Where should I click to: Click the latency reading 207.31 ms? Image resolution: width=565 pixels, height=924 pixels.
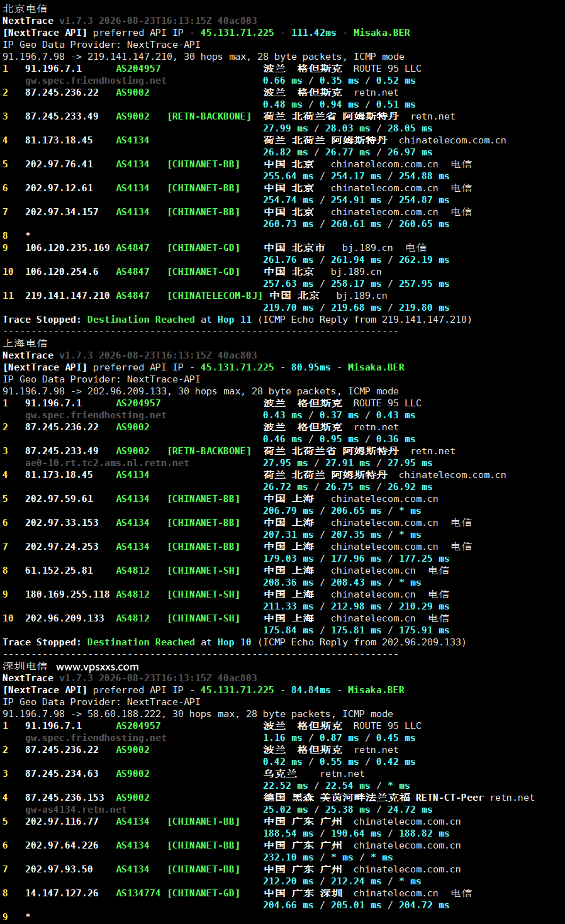[288, 535]
